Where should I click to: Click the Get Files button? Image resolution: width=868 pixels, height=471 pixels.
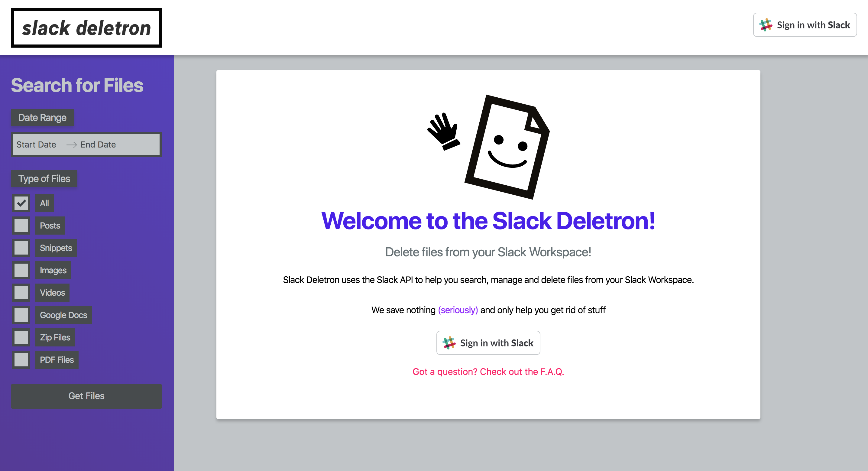click(86, 396)
